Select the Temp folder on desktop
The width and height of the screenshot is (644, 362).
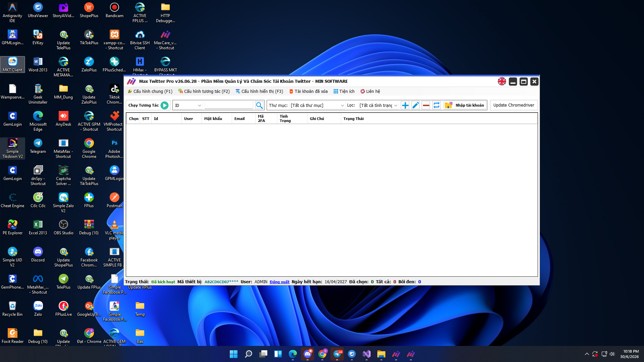[x=140, y=309]
